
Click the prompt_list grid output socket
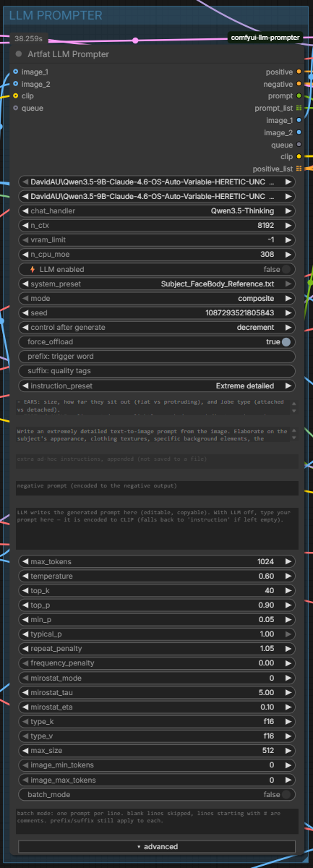pyautogui.click(x=299, y=108)
